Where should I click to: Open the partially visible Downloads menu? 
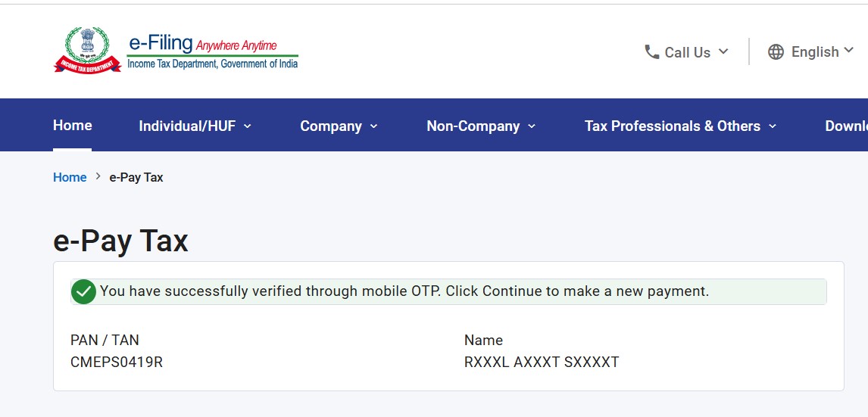(846, 126)
